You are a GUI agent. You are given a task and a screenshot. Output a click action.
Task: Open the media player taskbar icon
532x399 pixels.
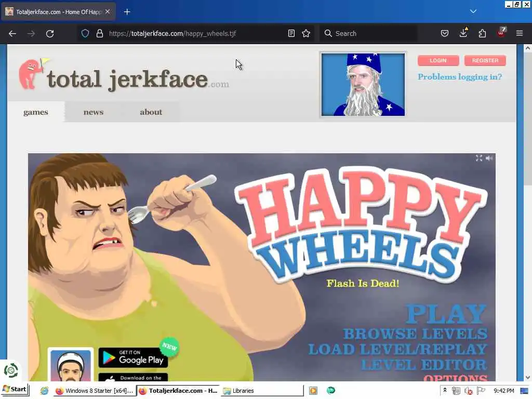313,391
